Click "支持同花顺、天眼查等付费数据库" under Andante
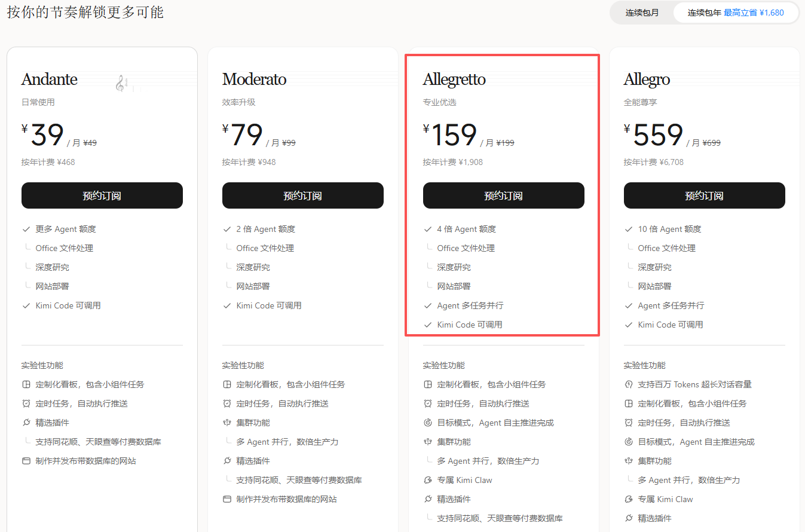The height and width of the screenshot is (532, 805). [99, 442]
